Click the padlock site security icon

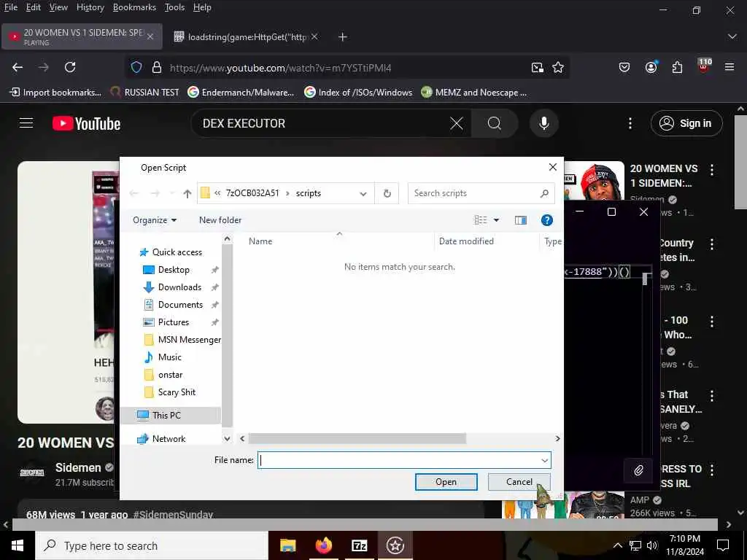(x=157, y=68)
